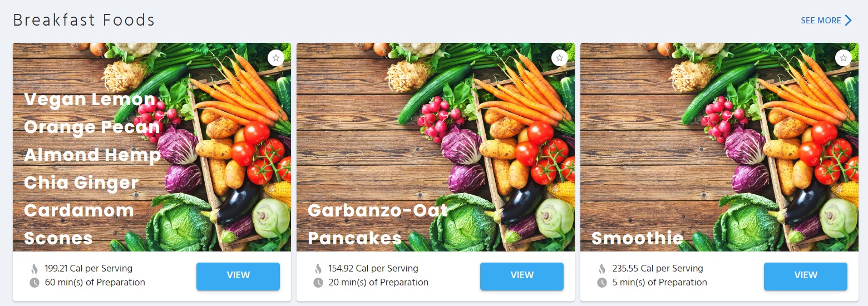Open the Vegan Lemon Orange Pecan Scones title
The width and height of the screenshot is (868, 306).
coord(92,169)
